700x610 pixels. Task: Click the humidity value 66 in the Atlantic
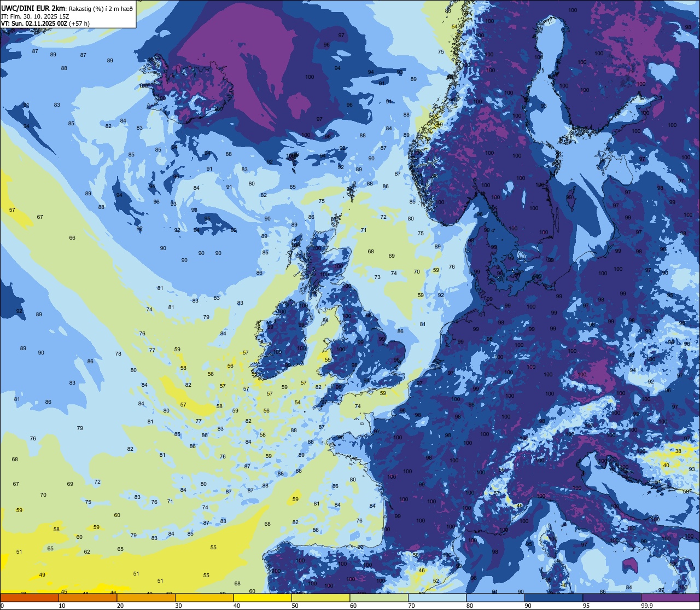[x=72, y=238]
